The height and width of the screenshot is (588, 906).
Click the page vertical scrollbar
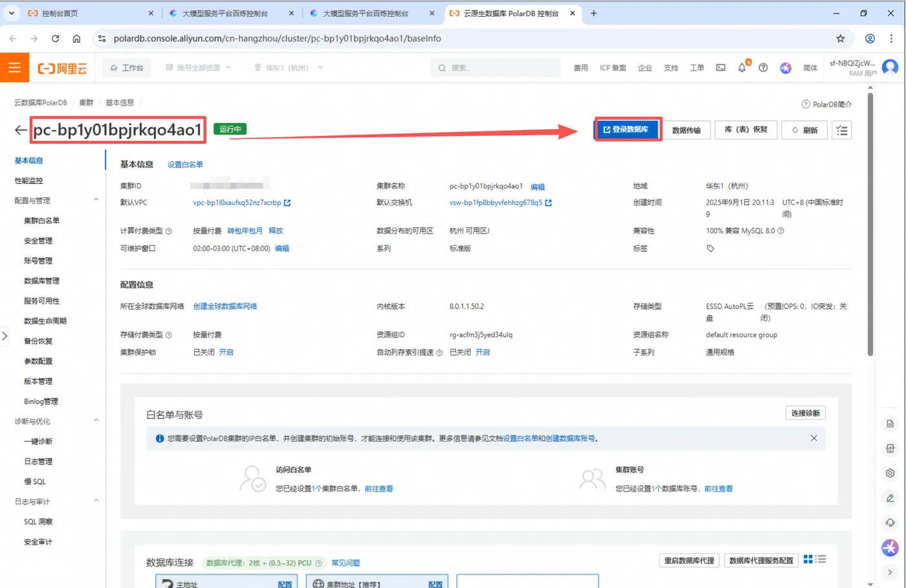pyautogui.click(x=870, y=223)
